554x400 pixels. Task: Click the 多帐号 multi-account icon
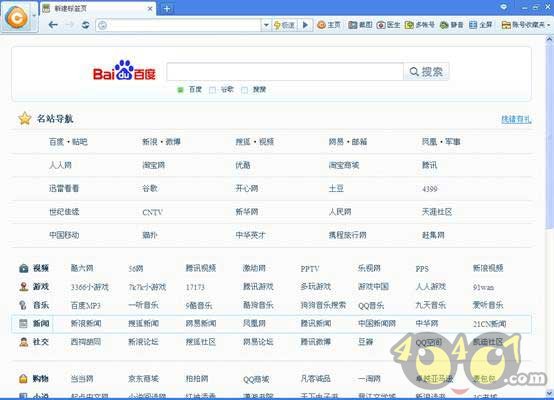click(x=409, y=25)
